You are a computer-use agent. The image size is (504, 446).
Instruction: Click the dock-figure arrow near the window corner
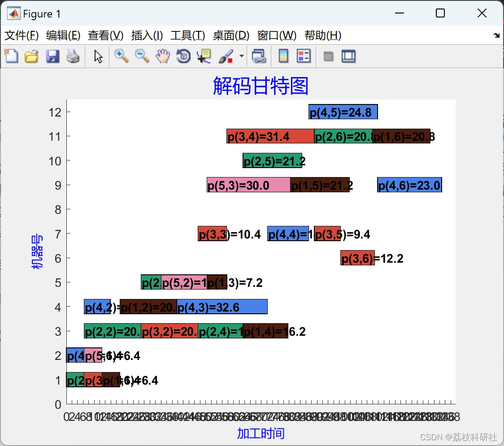497,35
